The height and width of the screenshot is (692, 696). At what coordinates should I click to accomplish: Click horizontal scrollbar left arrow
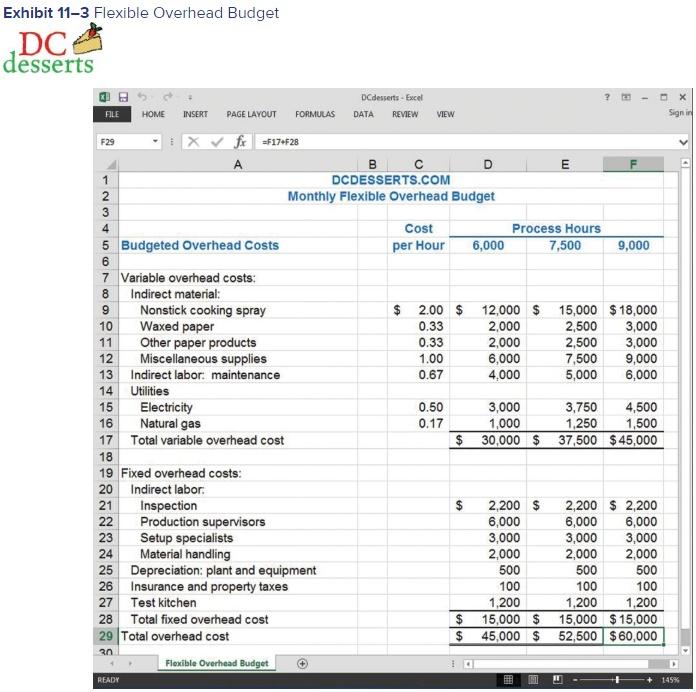coord(468,664)
